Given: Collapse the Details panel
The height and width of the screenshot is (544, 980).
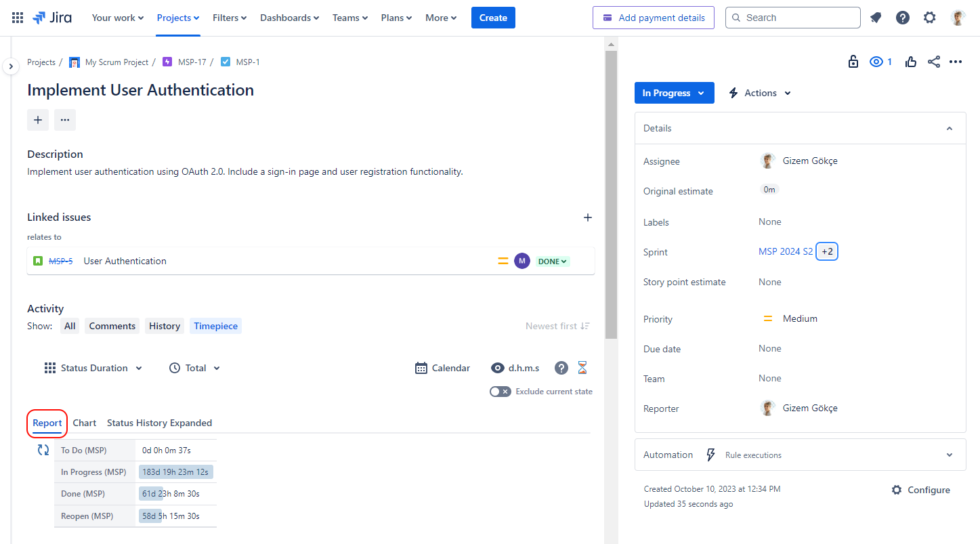Looking at the screenshot, I should (949, 128).
